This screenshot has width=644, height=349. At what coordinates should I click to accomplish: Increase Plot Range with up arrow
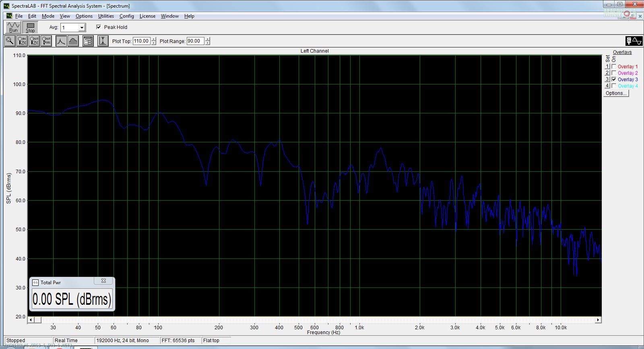click(x=208, y=39)
